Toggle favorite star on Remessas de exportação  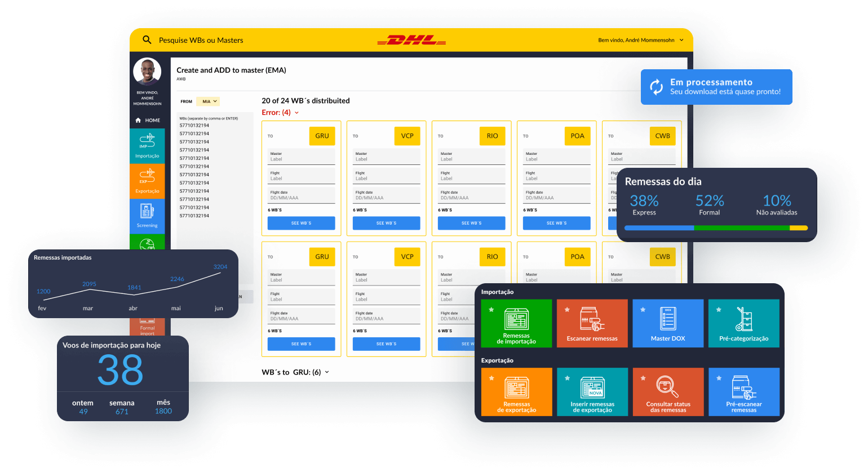[491, 378]
